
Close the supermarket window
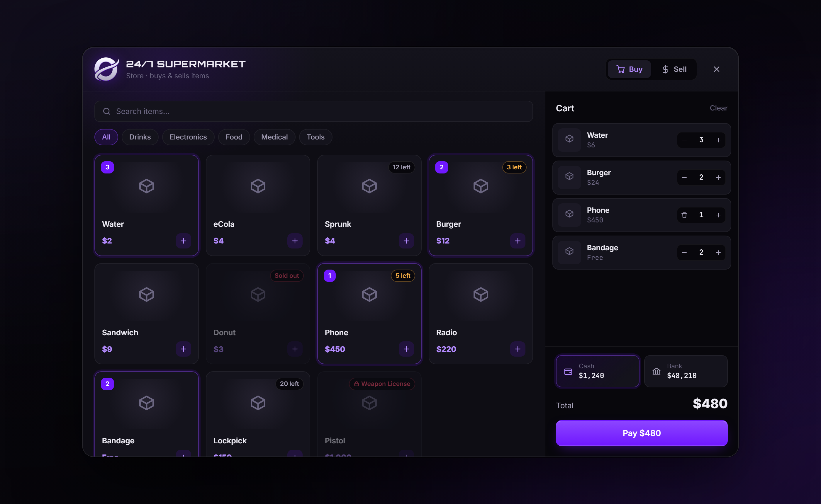point(716,69)
